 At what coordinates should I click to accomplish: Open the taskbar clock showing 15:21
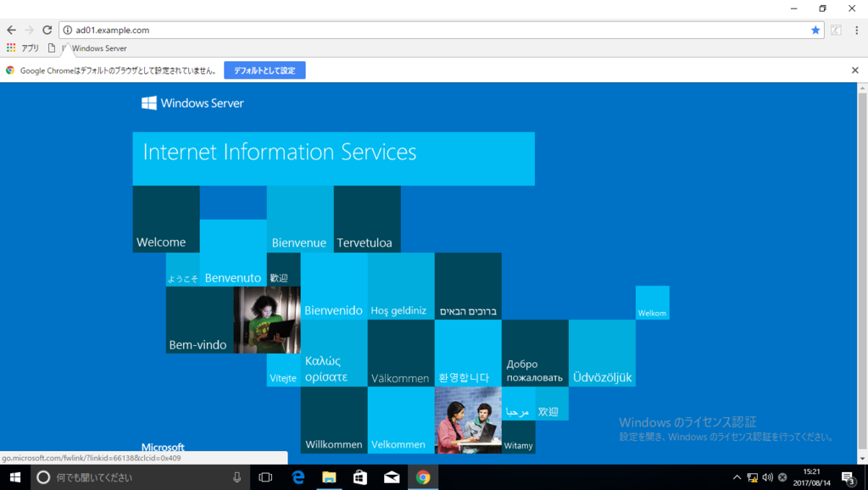click(812, 477)
